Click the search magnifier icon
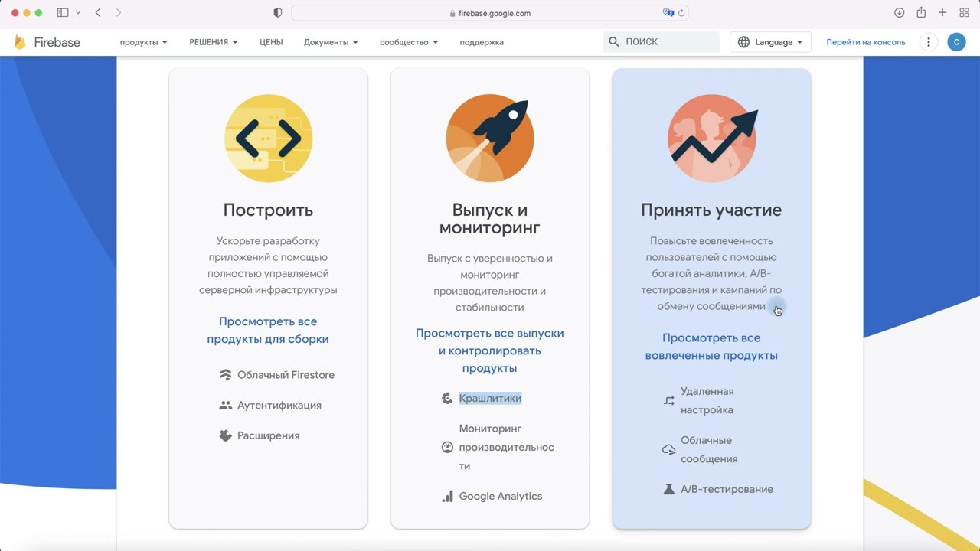 click(x=614, y=42)
